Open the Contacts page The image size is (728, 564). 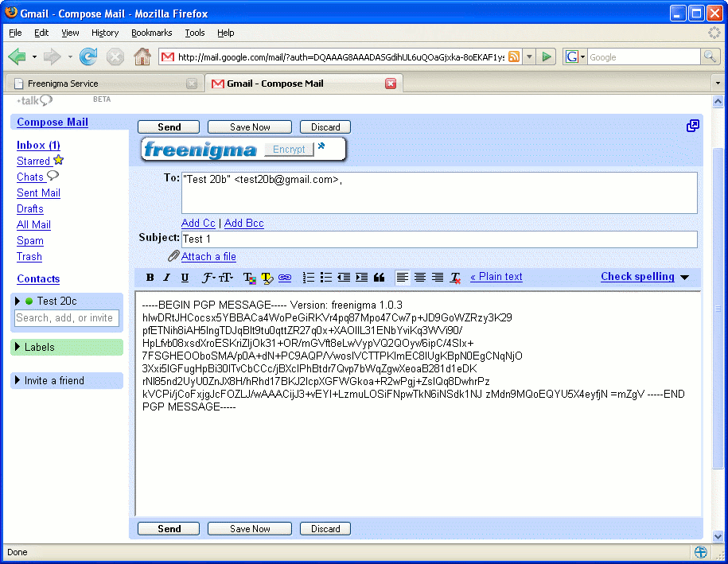pos(38,279)
